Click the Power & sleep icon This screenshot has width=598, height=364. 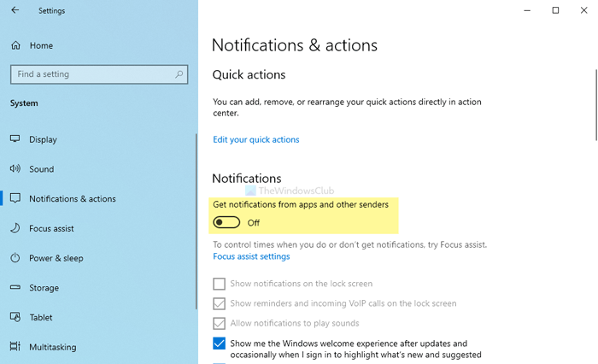15,258
